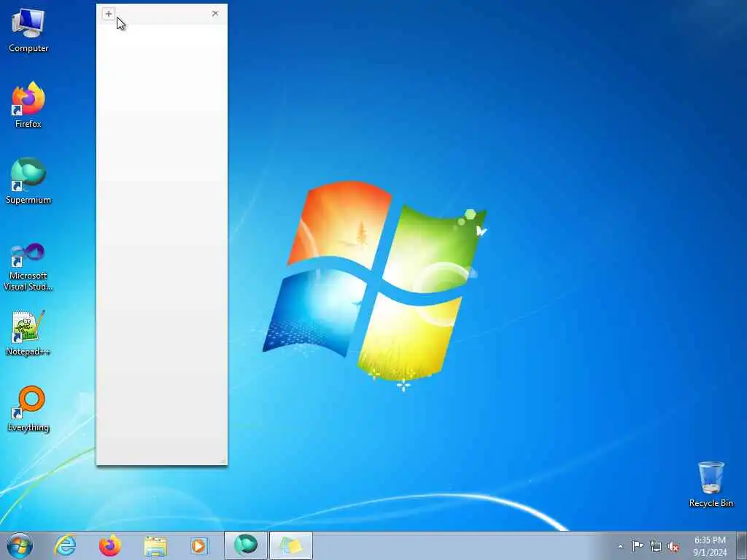Image resolution: width=747 pixels, height=560 pixels.
Task: Click Sticky Notes taskbar button
Action: (291, 545)
